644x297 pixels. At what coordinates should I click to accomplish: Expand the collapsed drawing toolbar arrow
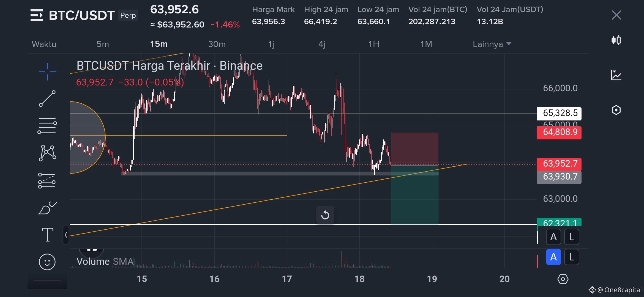click(x=66, y=235)
